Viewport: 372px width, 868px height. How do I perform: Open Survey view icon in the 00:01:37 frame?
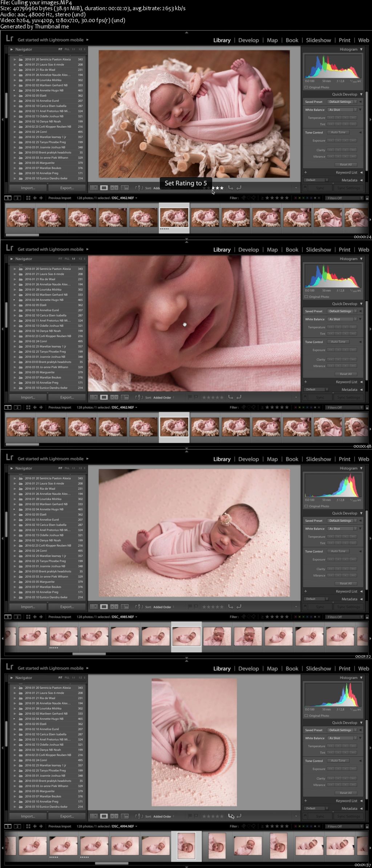click(x=125, y=816)
